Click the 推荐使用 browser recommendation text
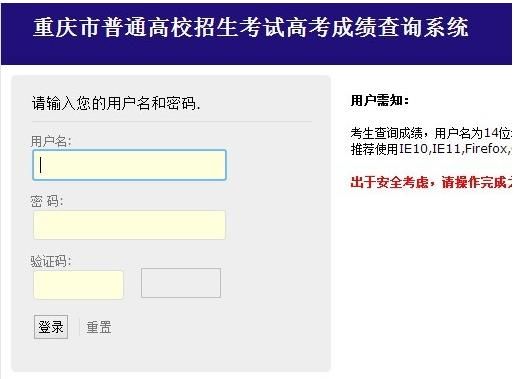Screen dimensions: 514x379 tap(374, 149)
